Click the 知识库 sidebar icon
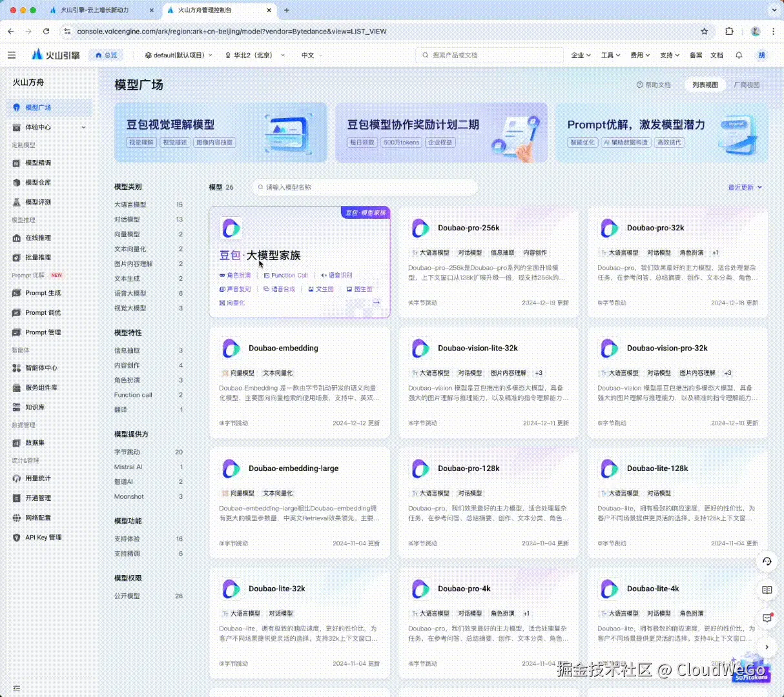The image size is (784, 697). tap(17, 407)
